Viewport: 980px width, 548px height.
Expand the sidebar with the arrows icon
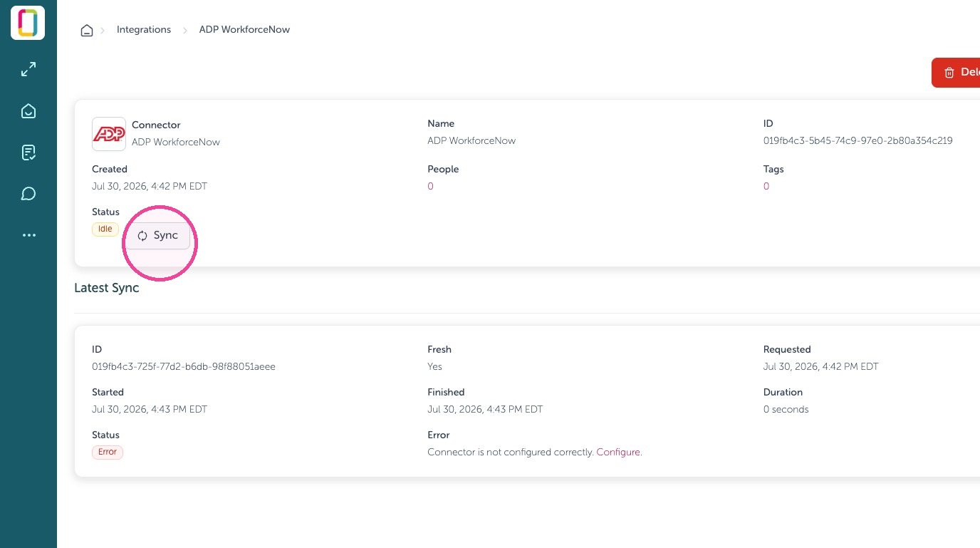pyautogui.click(x=28, y=70)
